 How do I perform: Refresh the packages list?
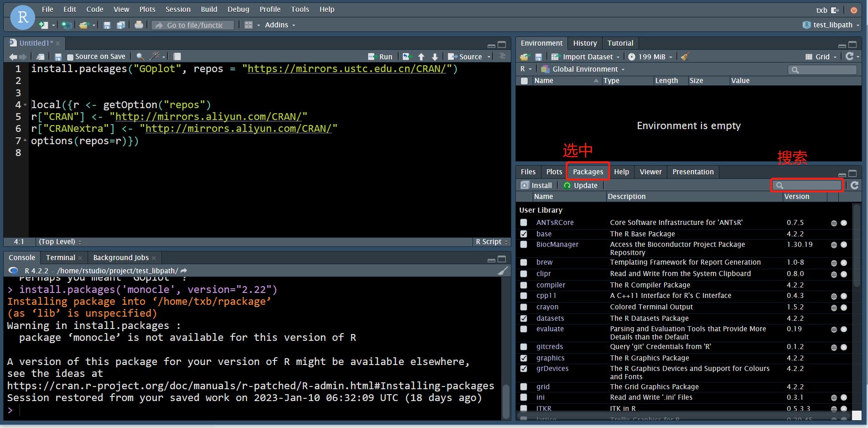pyautogui.click(x=854, y=185)
